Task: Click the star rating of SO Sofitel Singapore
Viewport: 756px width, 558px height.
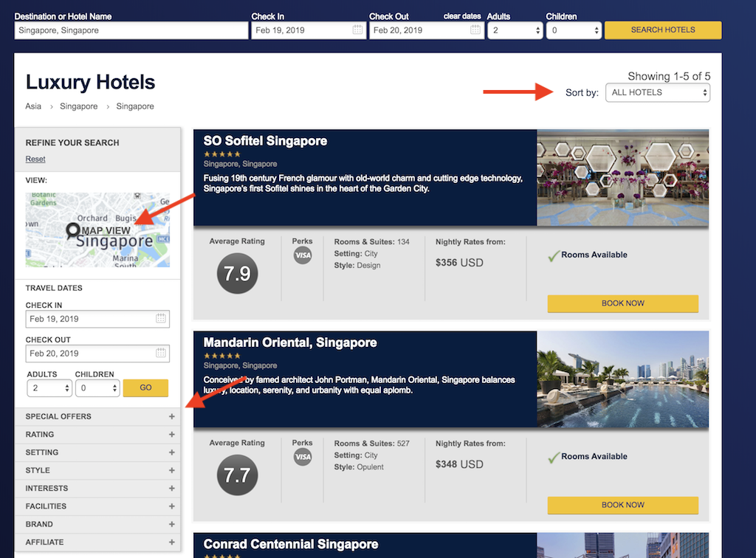Action: tap(221, 154)
